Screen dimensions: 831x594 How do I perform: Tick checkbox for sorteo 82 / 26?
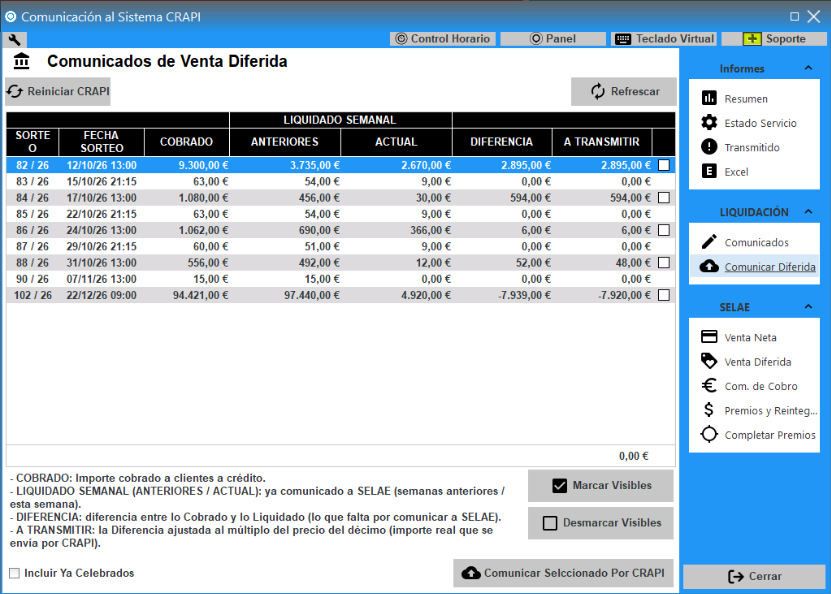(x=664, y=165)
